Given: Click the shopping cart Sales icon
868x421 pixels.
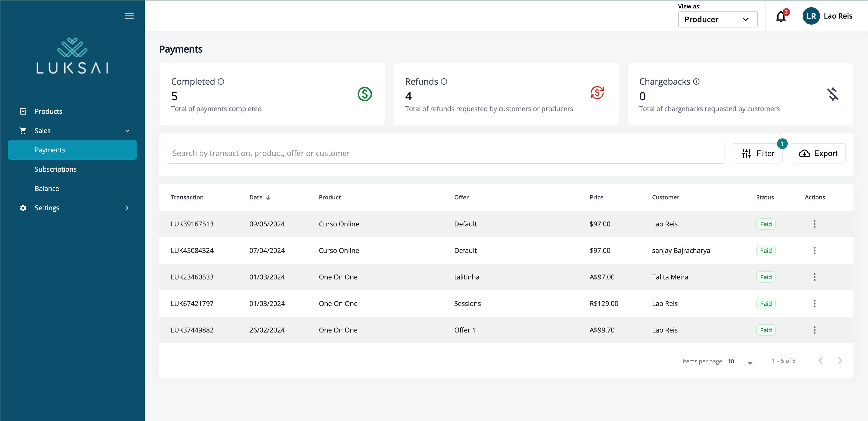Looking at the screenshot, I should [23, 131].
